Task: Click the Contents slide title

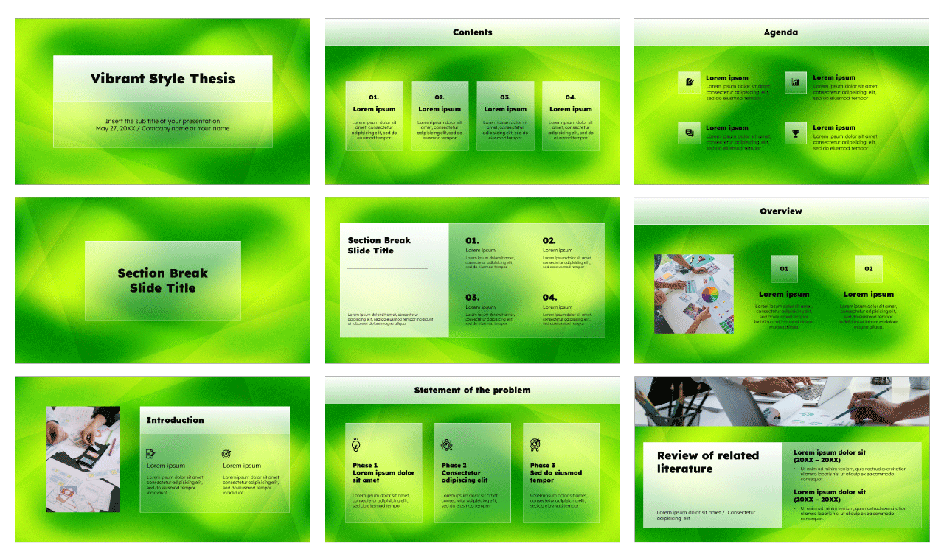Action: tap(472, 32)
